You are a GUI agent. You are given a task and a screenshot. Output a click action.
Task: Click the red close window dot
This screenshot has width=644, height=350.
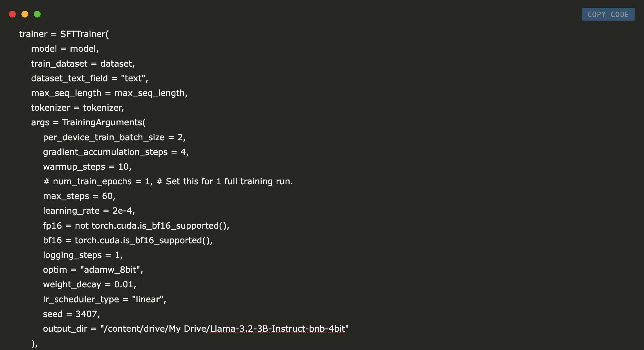[x=12, y=14]
